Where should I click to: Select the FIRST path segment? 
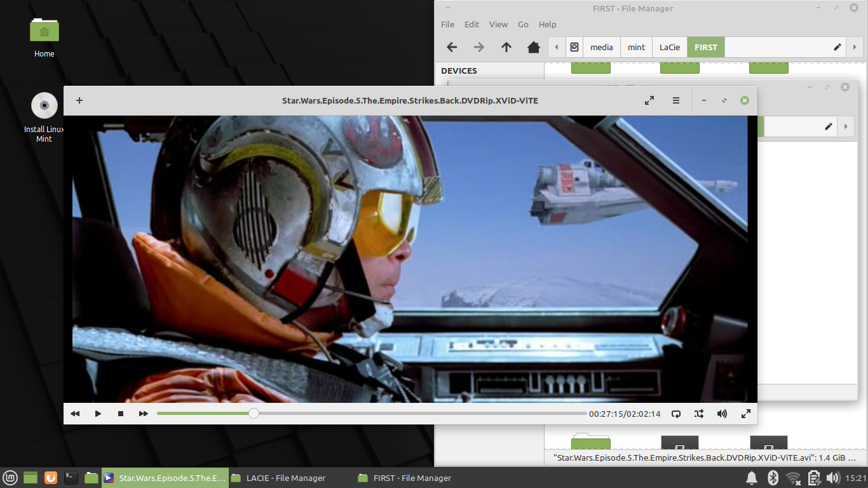coord(706,47)
